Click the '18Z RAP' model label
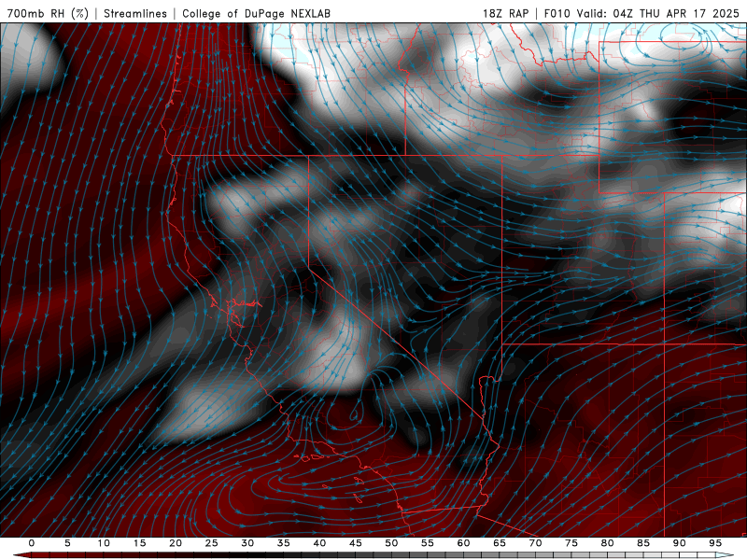This screenshot has height=560, width=747. (x=505, y=13)
